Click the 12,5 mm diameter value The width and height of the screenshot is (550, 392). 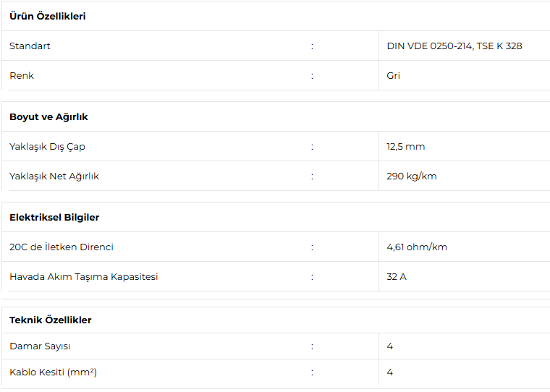(405, 147)
